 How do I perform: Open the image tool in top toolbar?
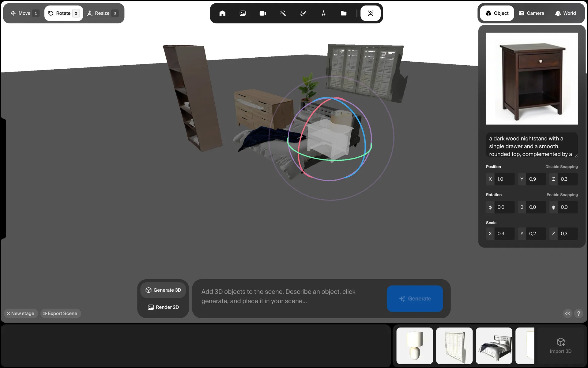coord(243,13)
